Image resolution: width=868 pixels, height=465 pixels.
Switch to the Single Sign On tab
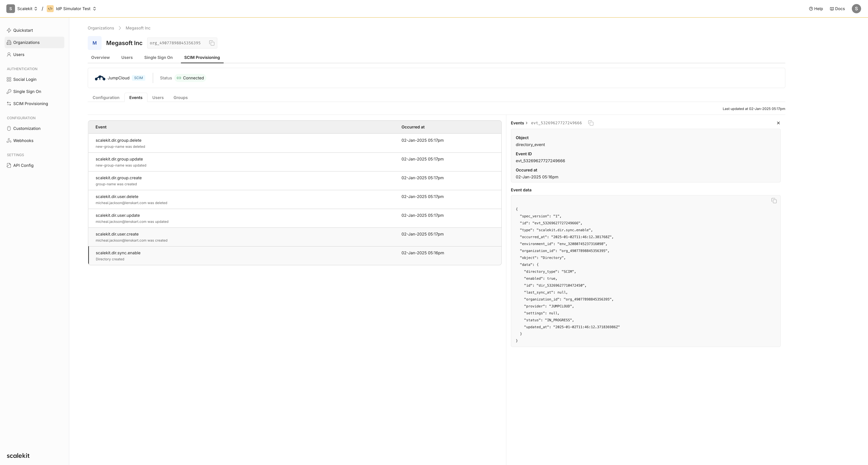pyautogui.click(x=158, y=58)
